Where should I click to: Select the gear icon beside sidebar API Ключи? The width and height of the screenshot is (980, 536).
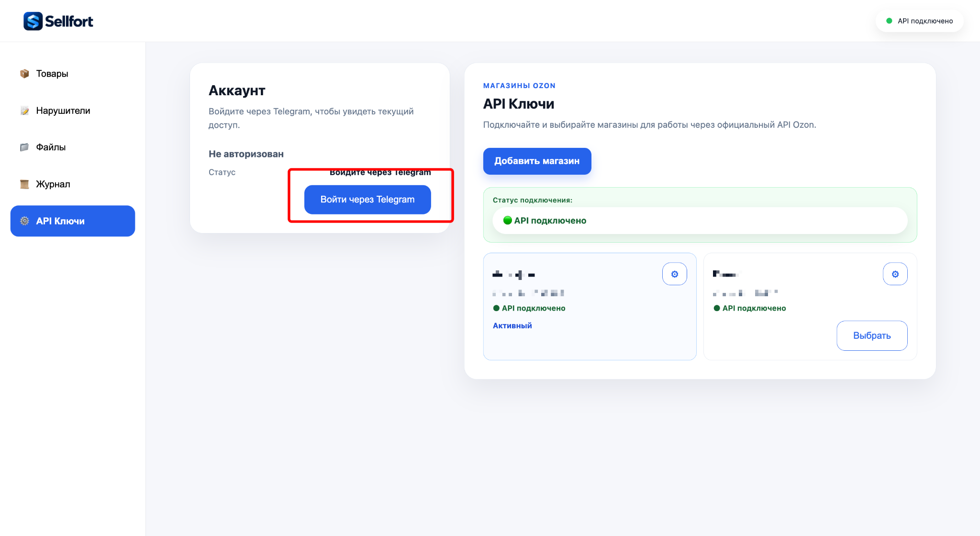point(24,221)
